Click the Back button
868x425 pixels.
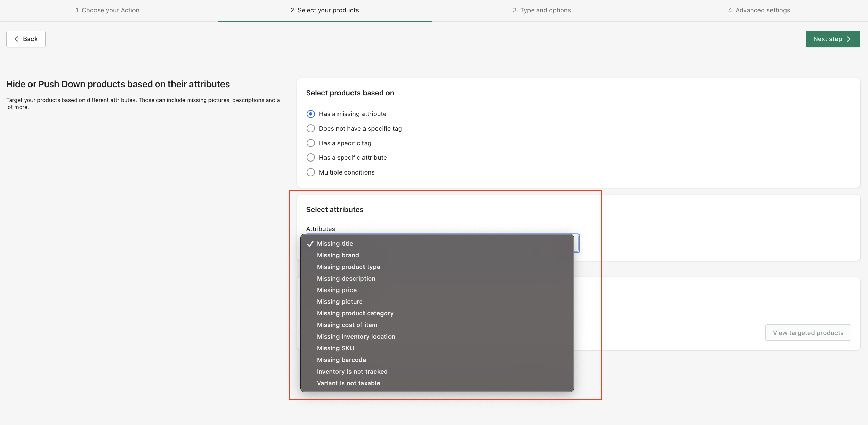coord(26,39)
